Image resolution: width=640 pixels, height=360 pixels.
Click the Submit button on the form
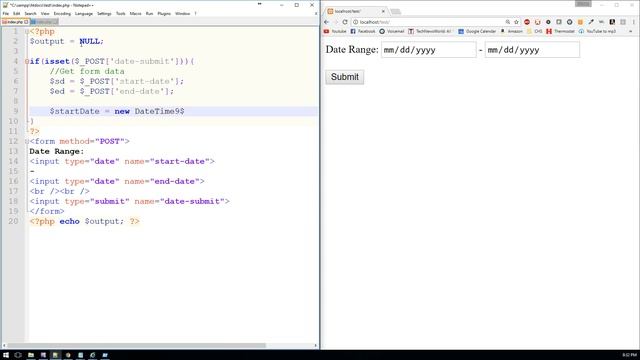click(344, 77)
